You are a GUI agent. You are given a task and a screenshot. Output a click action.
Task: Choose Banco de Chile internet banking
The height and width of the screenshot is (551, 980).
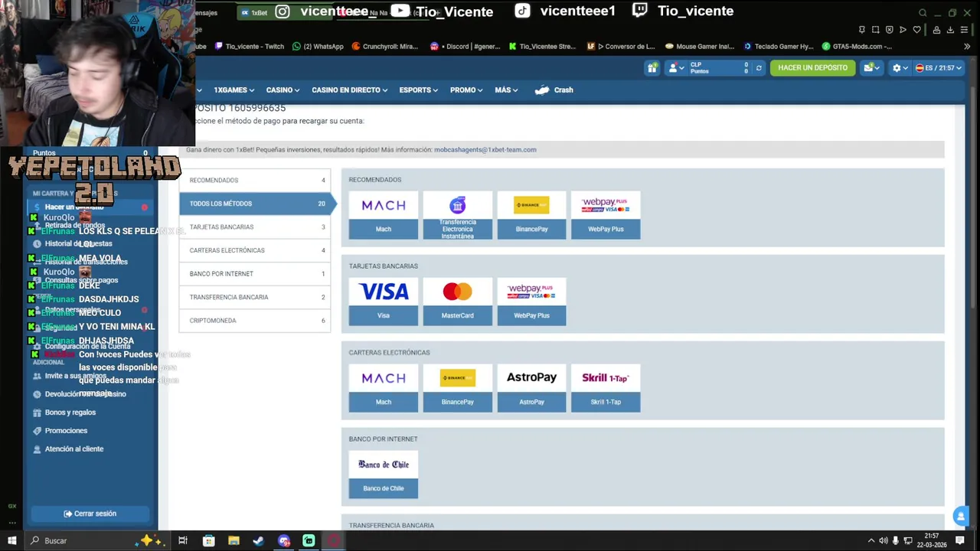point(383,474)
